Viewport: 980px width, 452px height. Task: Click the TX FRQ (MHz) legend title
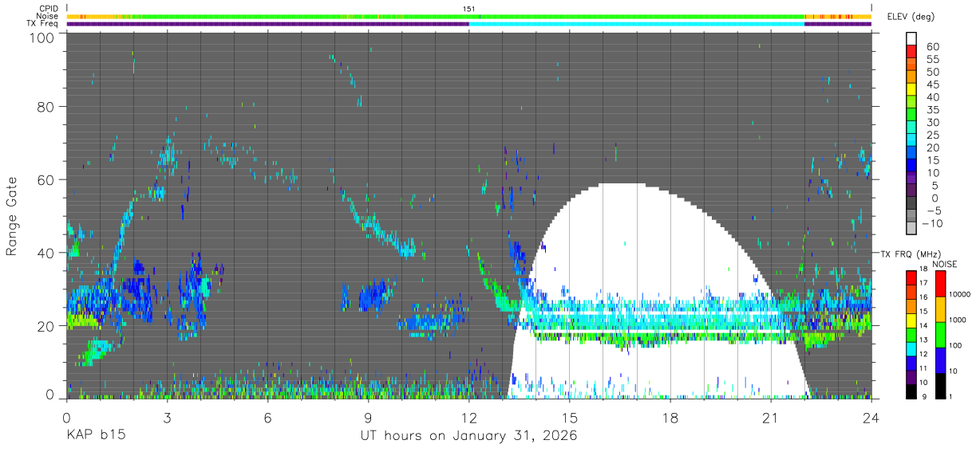[x=910, y=254]
